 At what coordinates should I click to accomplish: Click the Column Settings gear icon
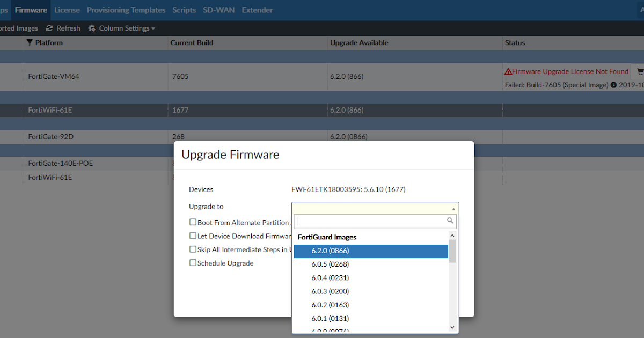pos(91,28)
